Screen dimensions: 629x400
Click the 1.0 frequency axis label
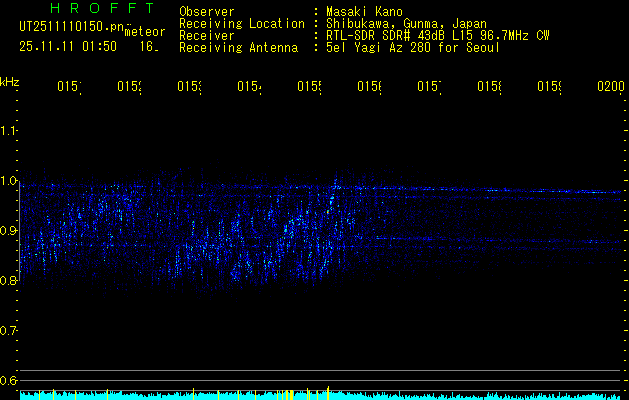click(9, 181)
